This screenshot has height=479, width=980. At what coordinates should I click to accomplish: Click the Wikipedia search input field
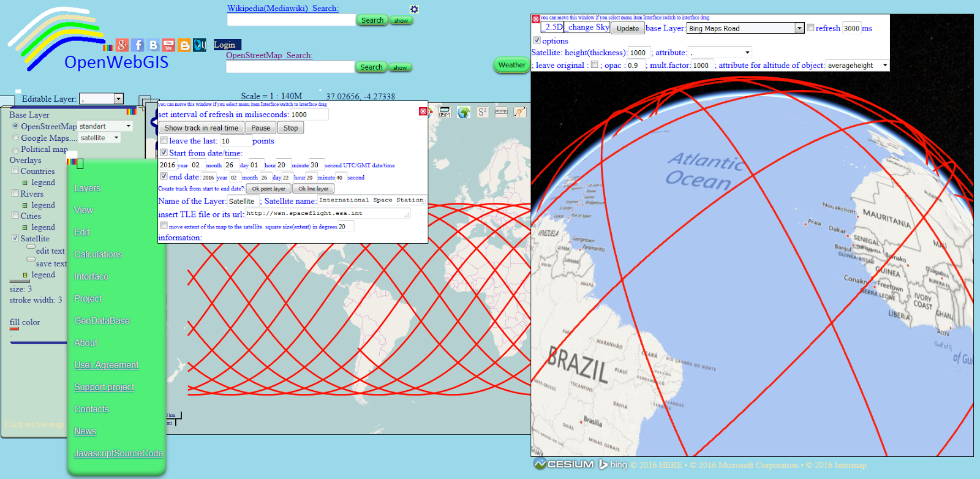coord(291,20)
